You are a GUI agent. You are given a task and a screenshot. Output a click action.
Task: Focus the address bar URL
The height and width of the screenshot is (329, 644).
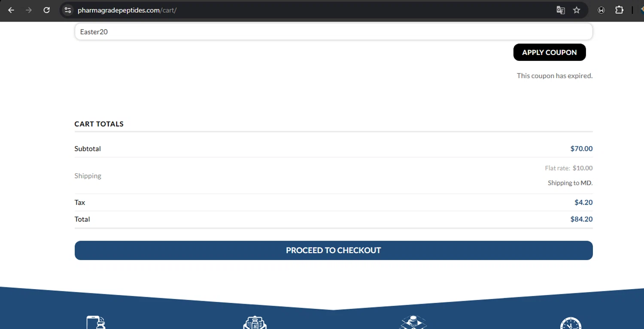click(x=127, y=10)
